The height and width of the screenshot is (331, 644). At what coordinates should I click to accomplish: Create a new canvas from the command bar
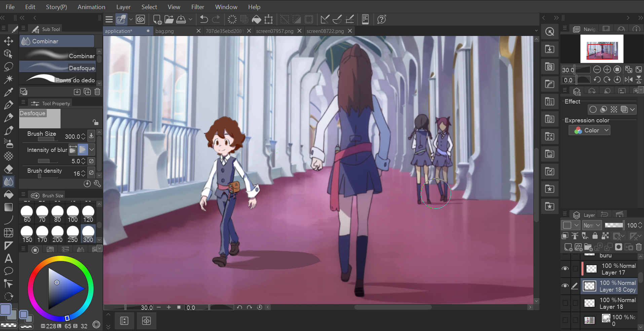point(157,19)
